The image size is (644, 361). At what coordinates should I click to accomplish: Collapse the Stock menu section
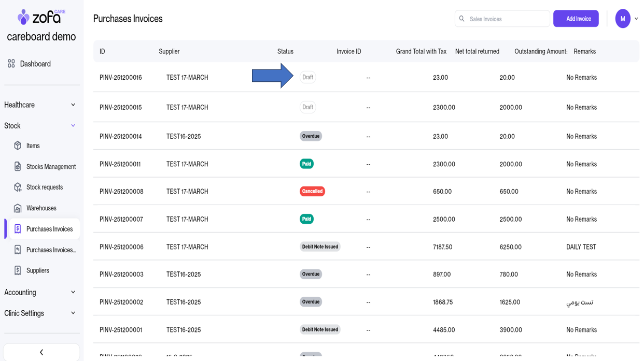point(73,126)
